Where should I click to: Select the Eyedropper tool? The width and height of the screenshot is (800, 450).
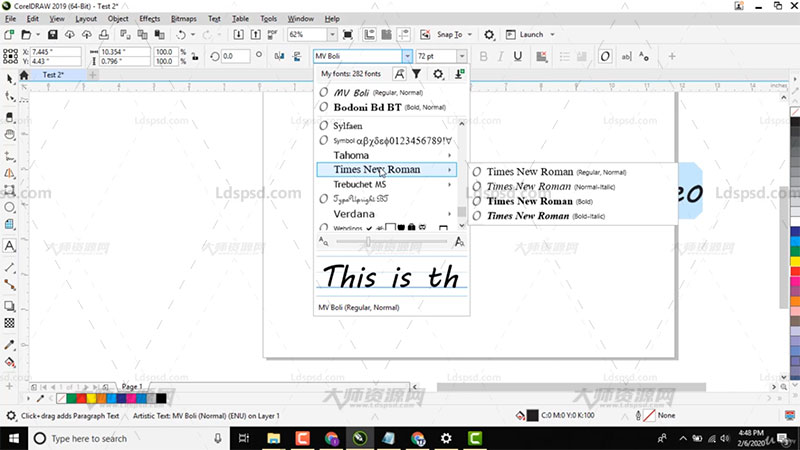[x=10, y=345]
